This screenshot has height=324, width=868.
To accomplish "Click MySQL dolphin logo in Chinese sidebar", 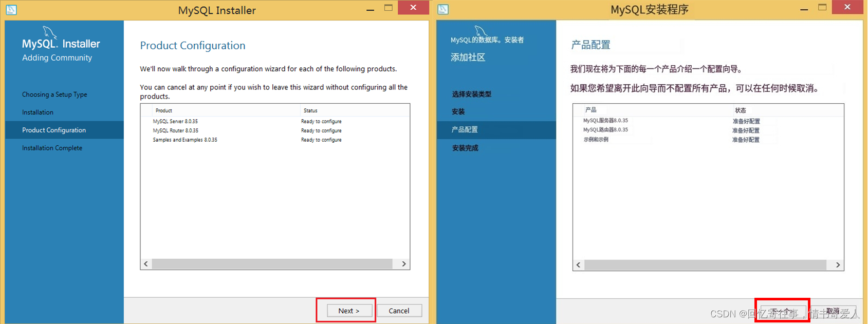I will click(481, 30).
